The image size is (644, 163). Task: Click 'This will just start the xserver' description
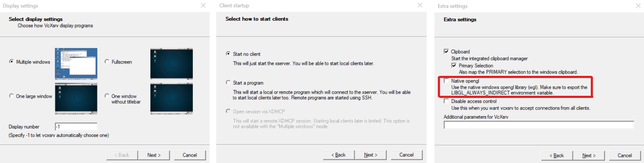pyautogui.click(x=304, y=63)
